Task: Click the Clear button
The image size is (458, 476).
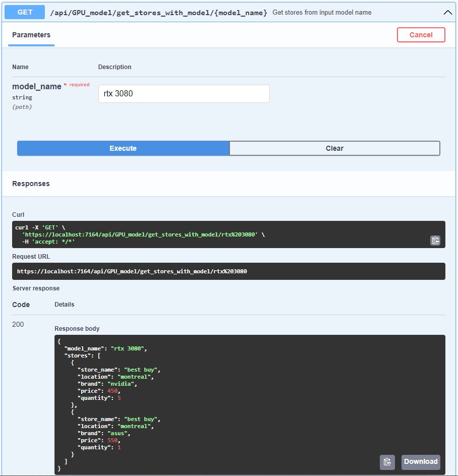Action: 334,148
